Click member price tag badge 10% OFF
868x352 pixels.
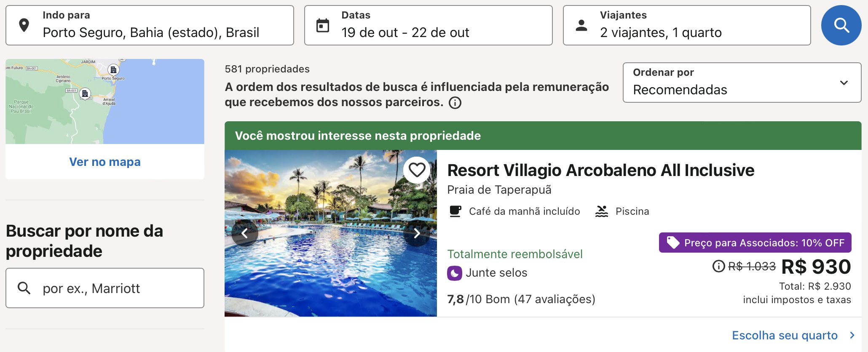(x=755, y=243)
